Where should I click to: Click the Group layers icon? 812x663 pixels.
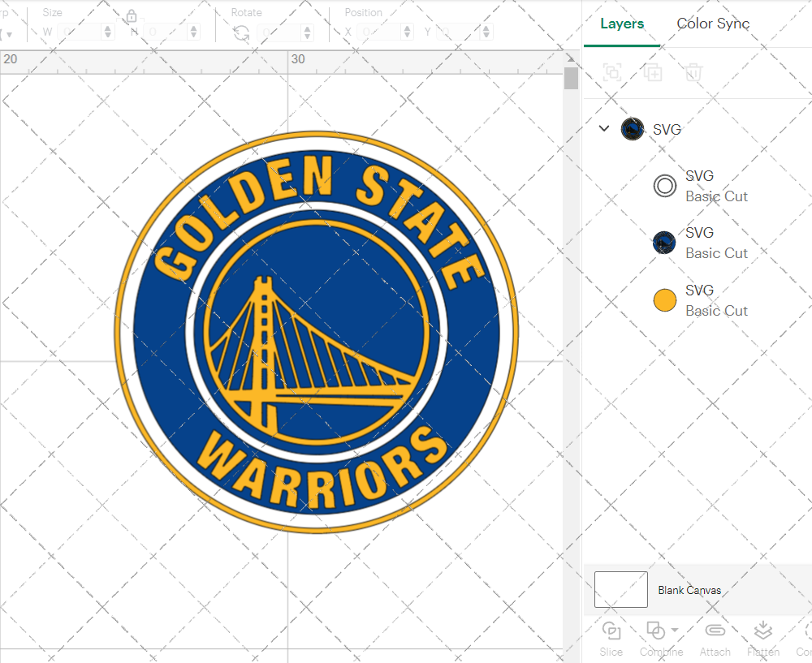(612, 72)
